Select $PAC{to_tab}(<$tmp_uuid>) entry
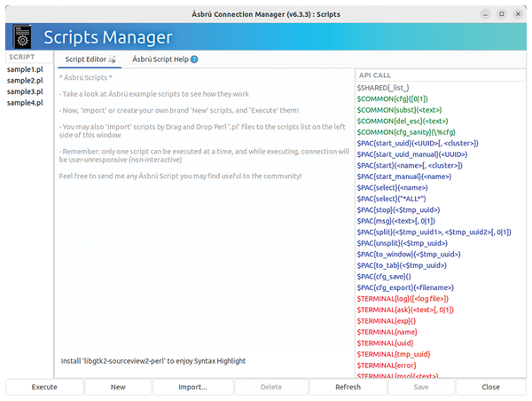532x401 pixels. 402,265
